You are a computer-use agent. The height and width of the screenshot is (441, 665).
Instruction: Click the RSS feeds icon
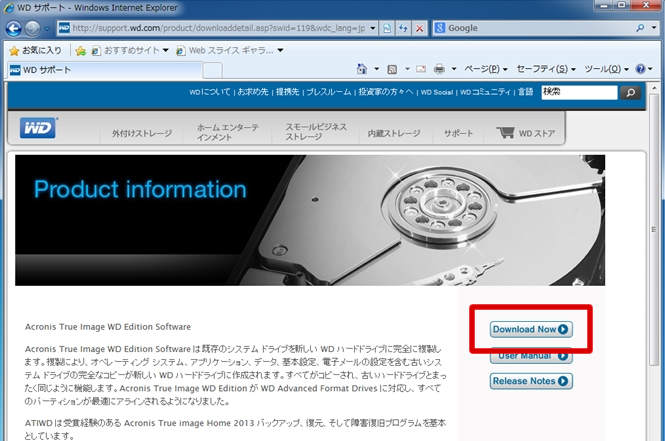(392, 69)
